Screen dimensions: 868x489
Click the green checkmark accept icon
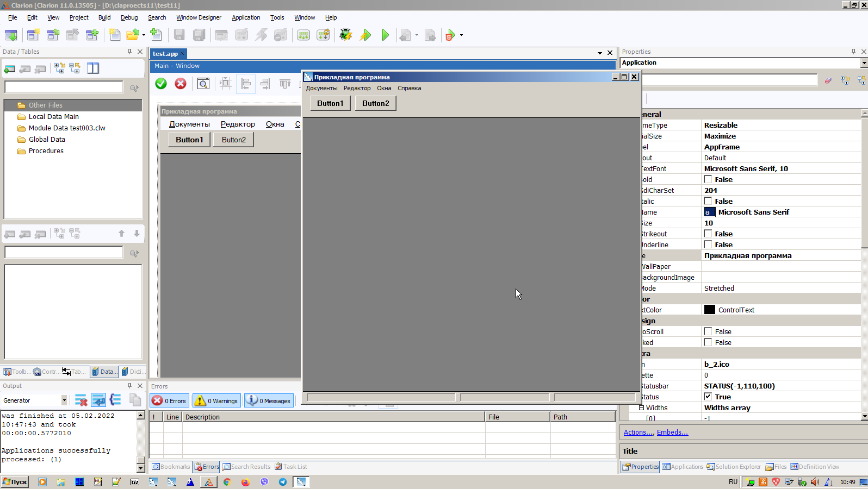(161, 83)
